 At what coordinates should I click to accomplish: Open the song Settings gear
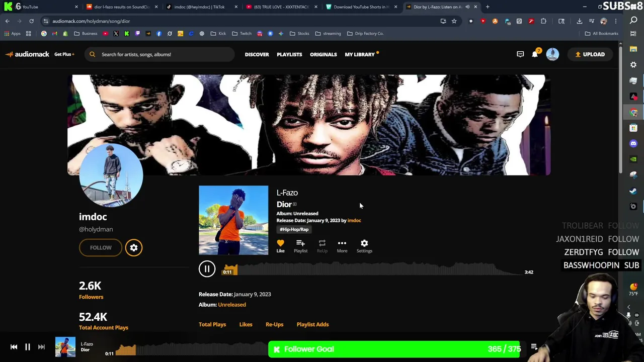(x=364, y=246)
